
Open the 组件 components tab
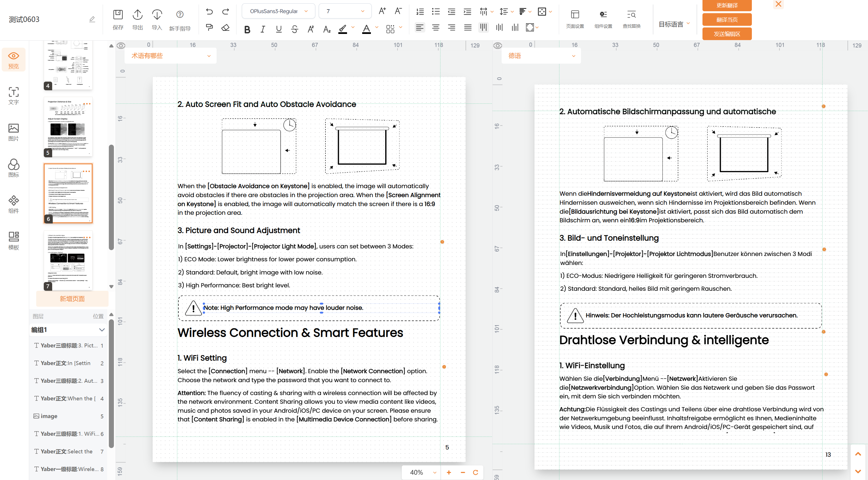(13, 204)
